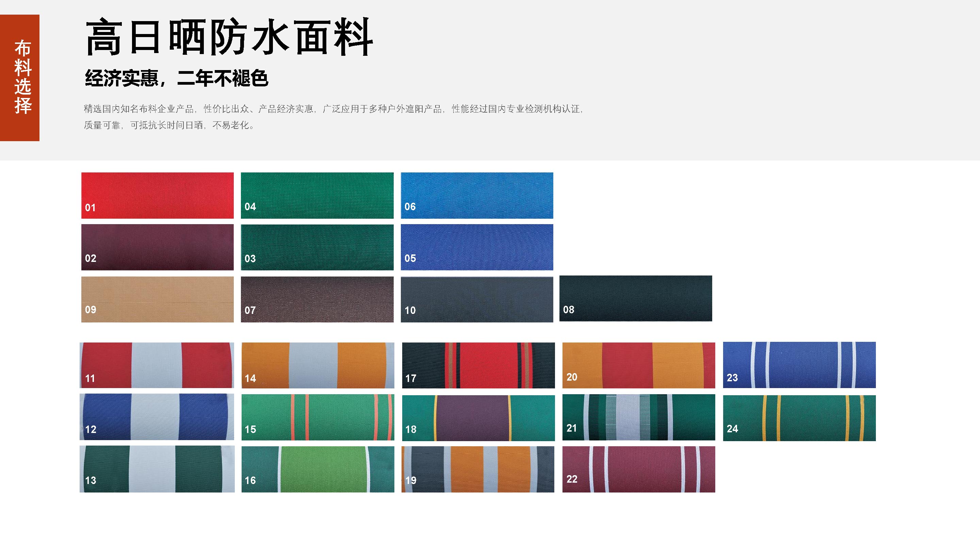980x551 pixels.
Task: Choose orange and red striped swatch 20
Action: pos(638,365)
